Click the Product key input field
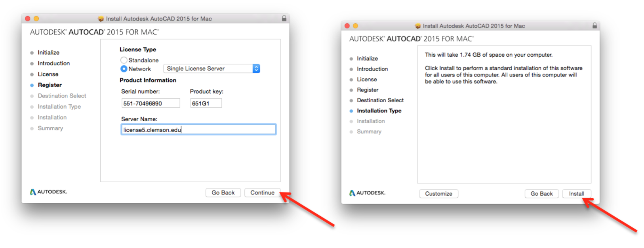This screenshot has width=644, height=248. [206, 103]
